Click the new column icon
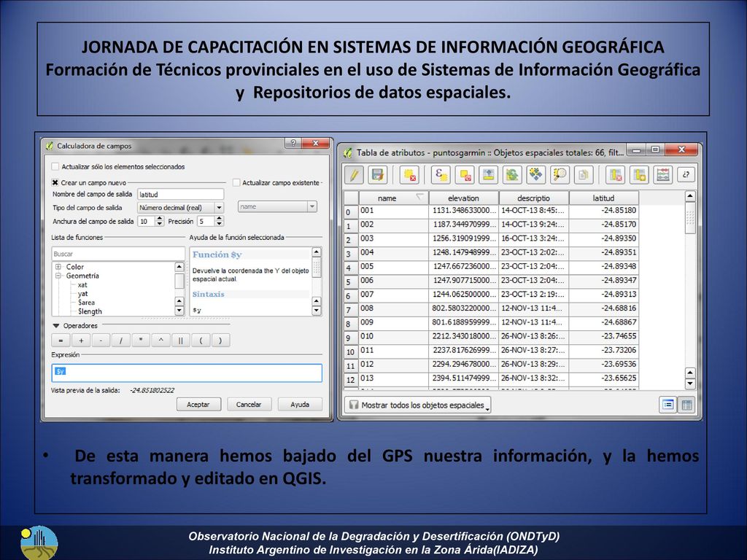Image resolution: width=747 pixels, height=560 pixels. (639, 175)
